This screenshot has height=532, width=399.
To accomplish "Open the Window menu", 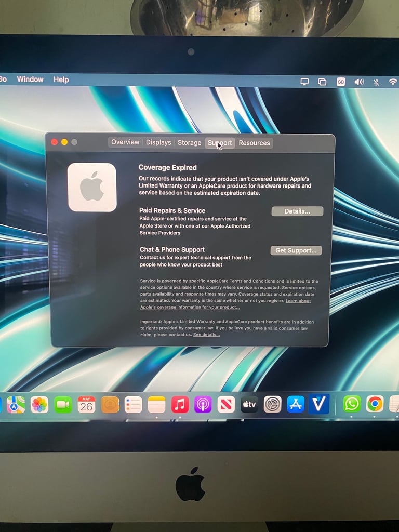I will 30,79.
